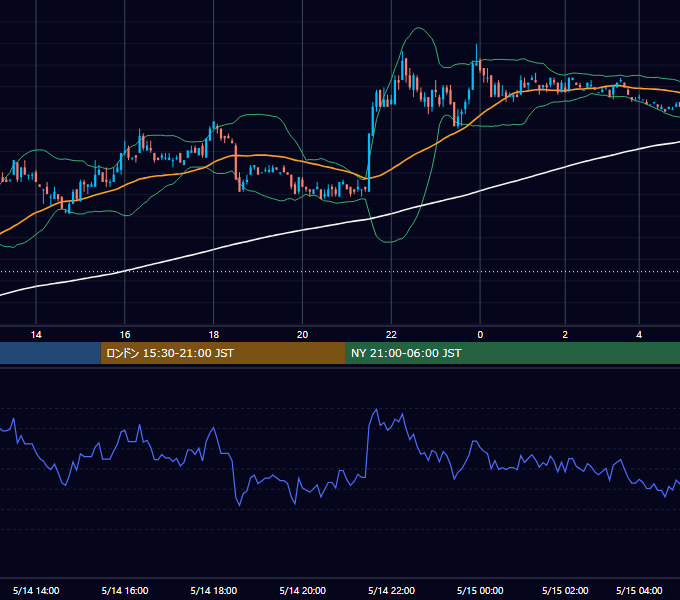Viewport: 680px width, 600px height.
Task: Click the 16 hour label on upper axis
Action: (x=125, y=335)
